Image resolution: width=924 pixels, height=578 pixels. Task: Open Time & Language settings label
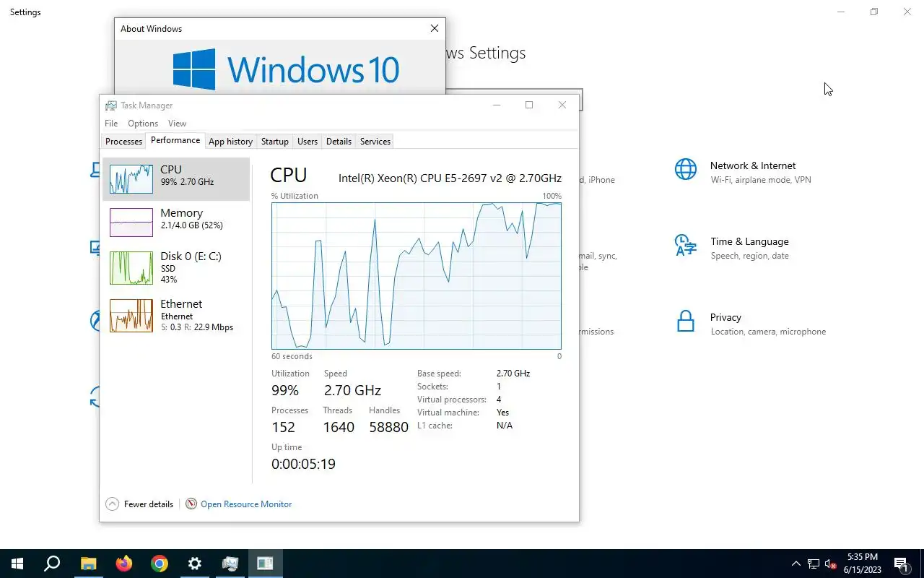pyautogui.click(x=749, y=241)
